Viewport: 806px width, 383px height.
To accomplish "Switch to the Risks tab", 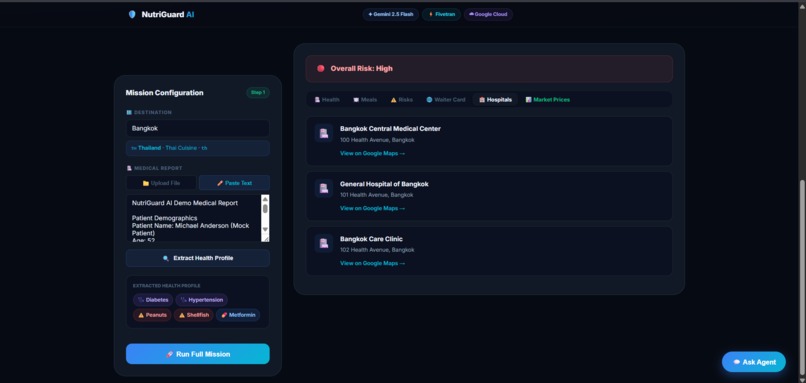I will pos(401,100).
